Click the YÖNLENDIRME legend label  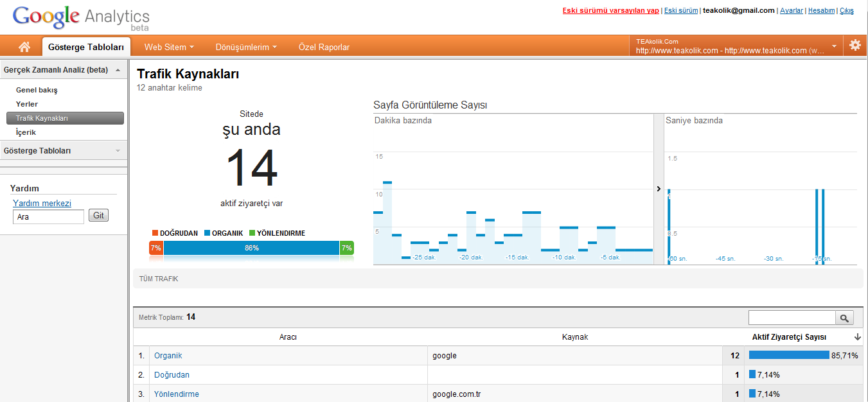coord(281,233)
